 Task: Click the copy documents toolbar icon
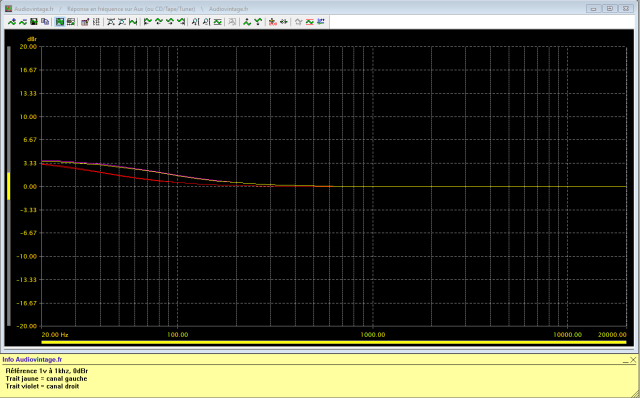tap(45, 22)
